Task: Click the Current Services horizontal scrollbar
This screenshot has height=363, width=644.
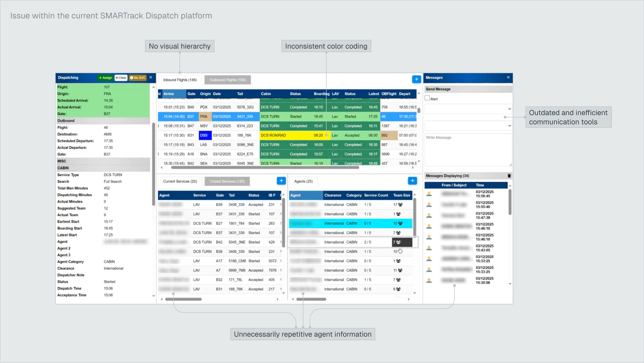Action: tap(183, 299)
